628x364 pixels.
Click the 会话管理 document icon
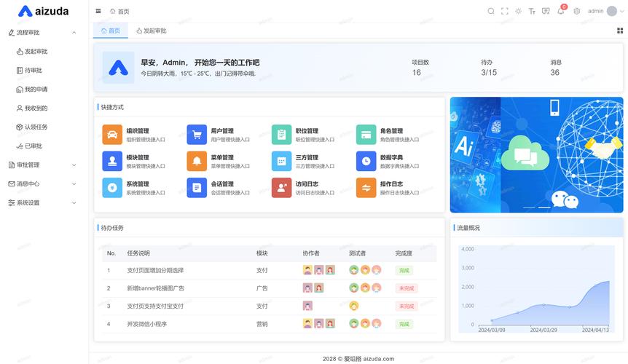[197, 188]
